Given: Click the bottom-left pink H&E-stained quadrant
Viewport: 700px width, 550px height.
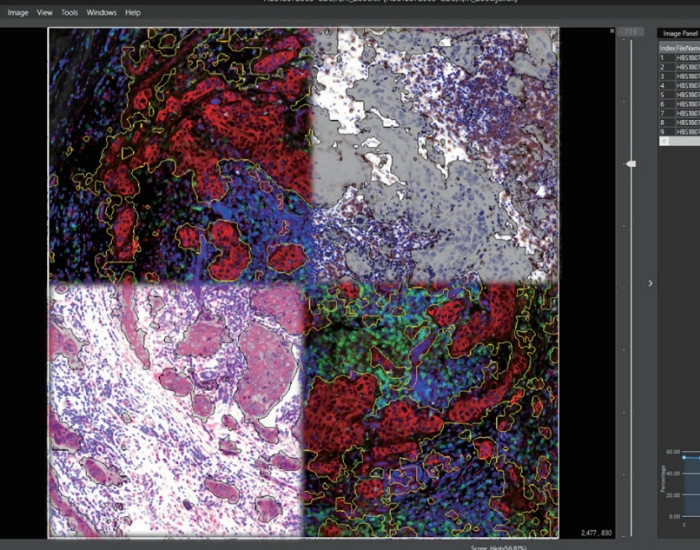Looking at the screenshot, I should (176, 409).
